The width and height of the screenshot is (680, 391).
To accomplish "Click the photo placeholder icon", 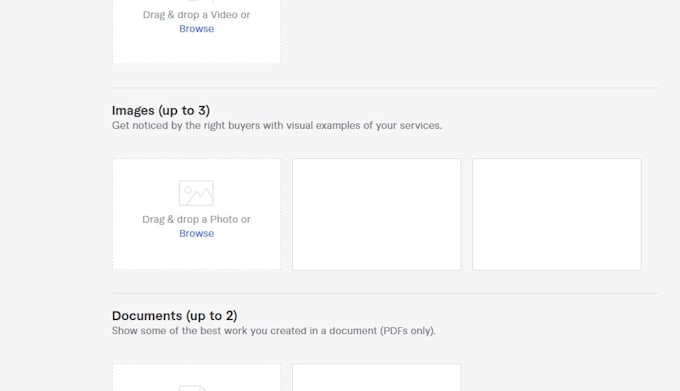I will [x=196, y=193].
